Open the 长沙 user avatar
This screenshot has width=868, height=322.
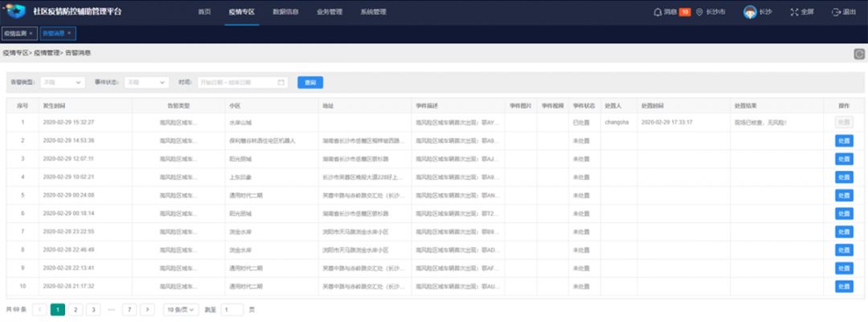(750, 12)
